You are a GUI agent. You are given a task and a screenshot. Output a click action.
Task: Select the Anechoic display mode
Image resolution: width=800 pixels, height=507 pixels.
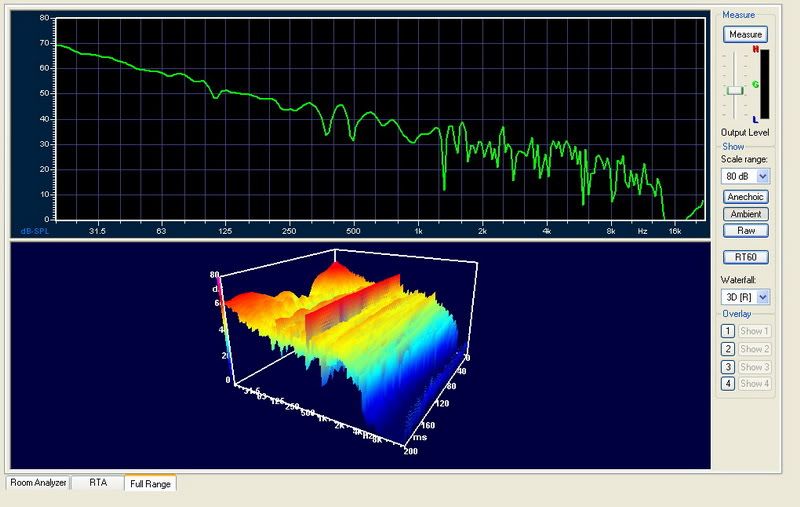click(x=745, y=197)
